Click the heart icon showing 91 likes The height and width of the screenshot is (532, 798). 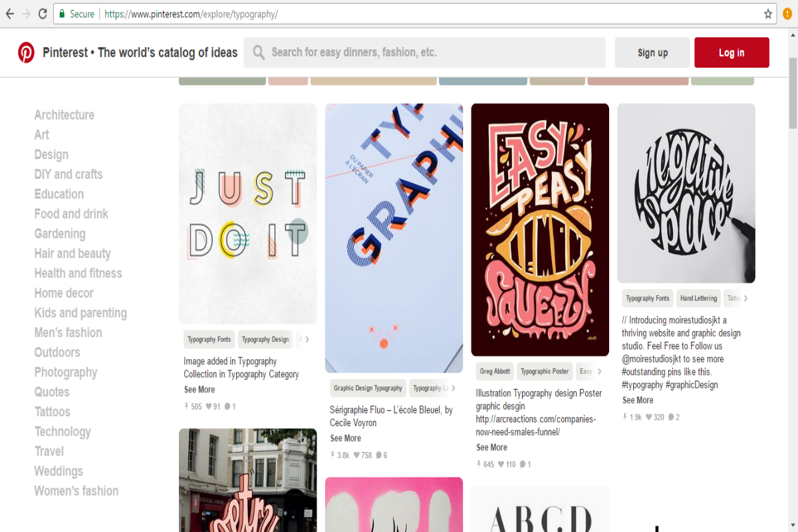pos(208,406)
